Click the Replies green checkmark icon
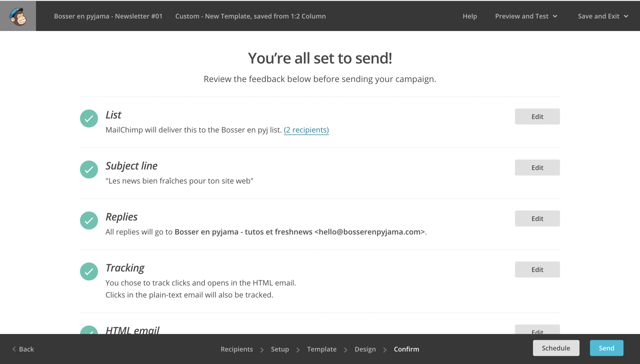This screenshot has height=364, width=640. click(x=89, y=220)
